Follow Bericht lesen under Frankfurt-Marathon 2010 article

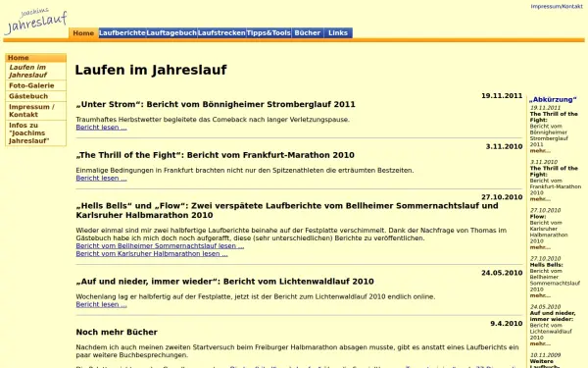(x=101, y=179)
